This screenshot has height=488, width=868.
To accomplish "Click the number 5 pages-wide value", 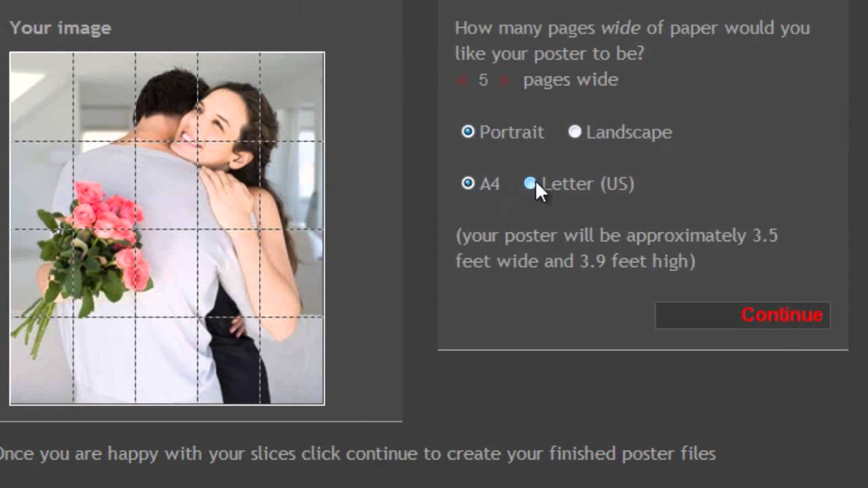I will 483,80.
